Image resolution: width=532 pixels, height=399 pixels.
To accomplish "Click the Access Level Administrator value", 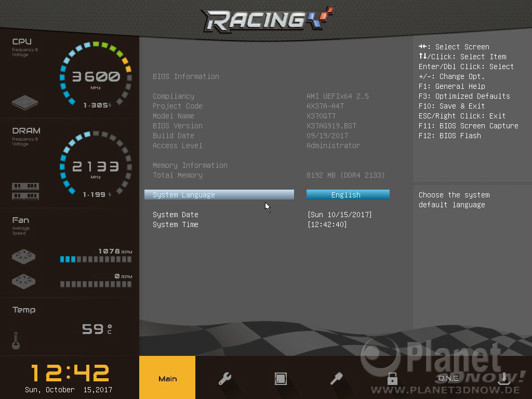I will pos(333,145).
